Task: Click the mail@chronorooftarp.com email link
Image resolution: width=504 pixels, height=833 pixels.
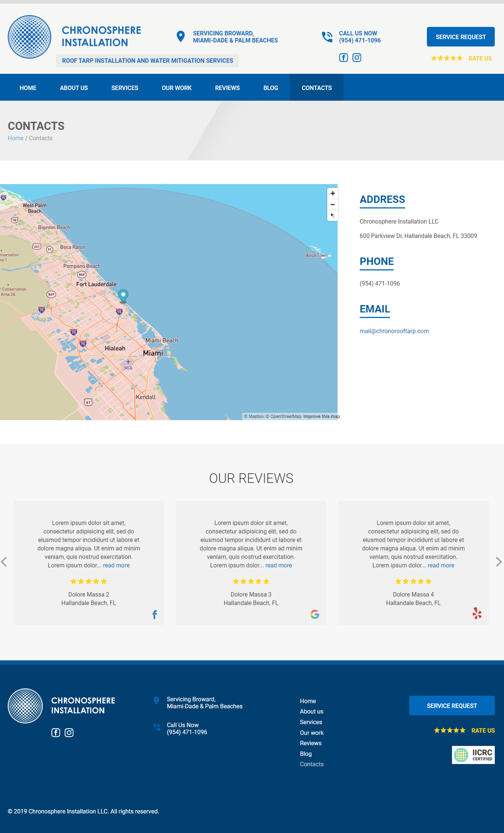Action: (394, 331)
